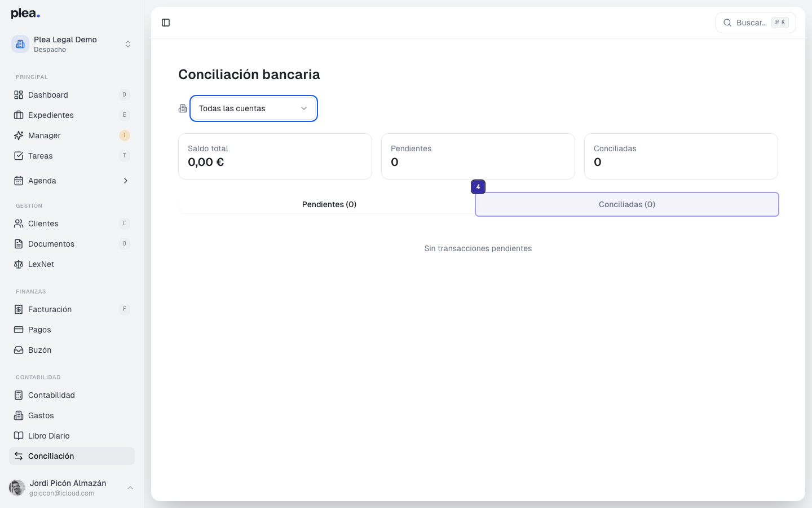Navigate to Gastos
The image size is (812, 508).
pos(72,415)
